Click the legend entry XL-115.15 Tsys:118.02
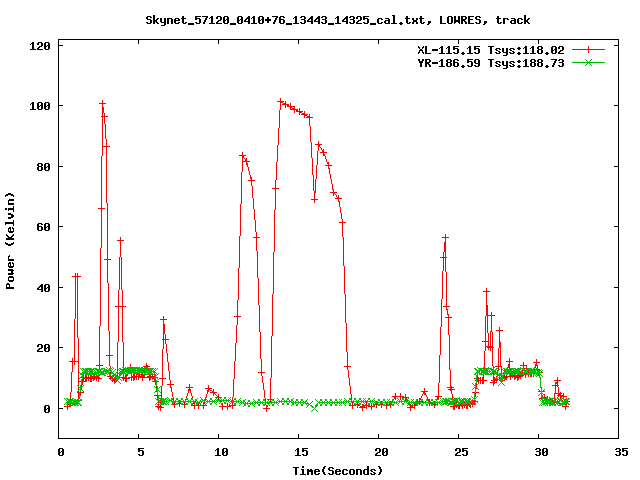This screenshot has width=640, height=480. (x=491, y=50)
